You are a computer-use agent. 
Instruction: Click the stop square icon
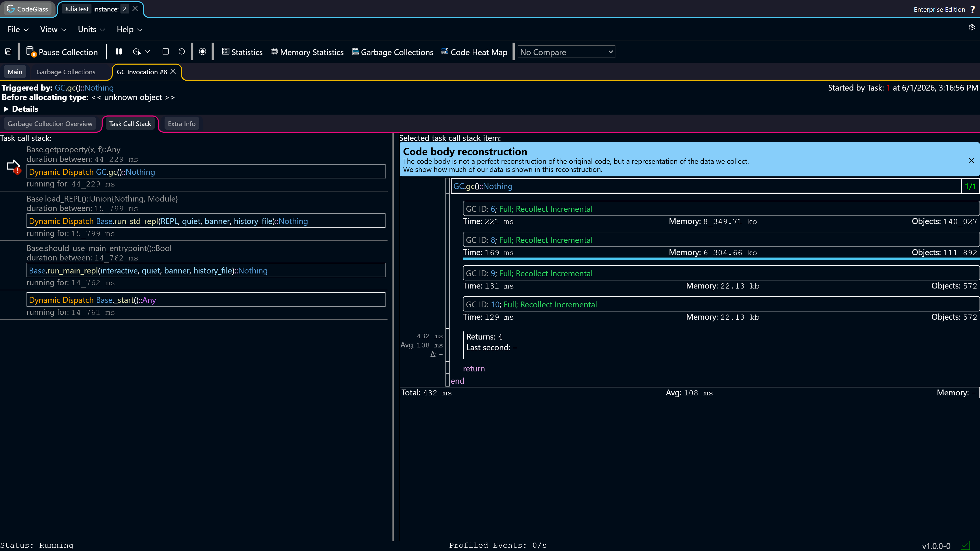click(165, 52)
